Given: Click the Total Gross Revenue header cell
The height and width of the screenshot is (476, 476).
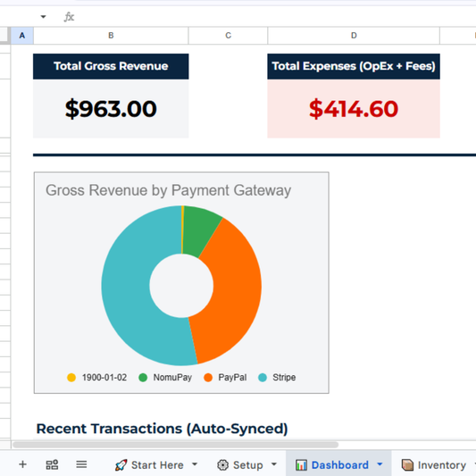Looking at the screenshot, I should click(x=111, y=66).
